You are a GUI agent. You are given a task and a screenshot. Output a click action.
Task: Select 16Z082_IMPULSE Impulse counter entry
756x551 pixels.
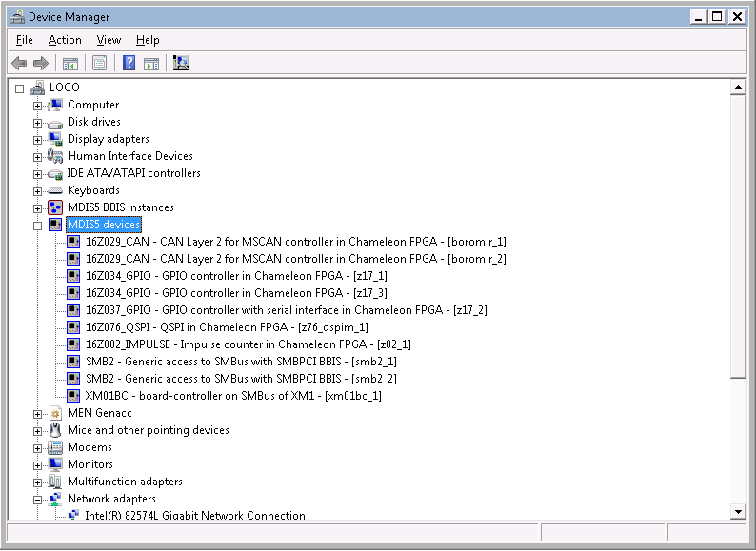[248, 344]
